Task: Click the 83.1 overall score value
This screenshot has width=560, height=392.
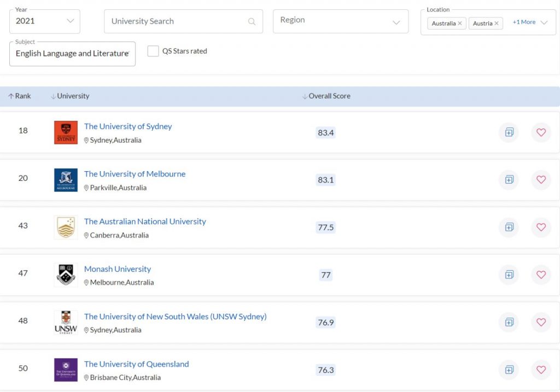Action: tap(326, 180)
